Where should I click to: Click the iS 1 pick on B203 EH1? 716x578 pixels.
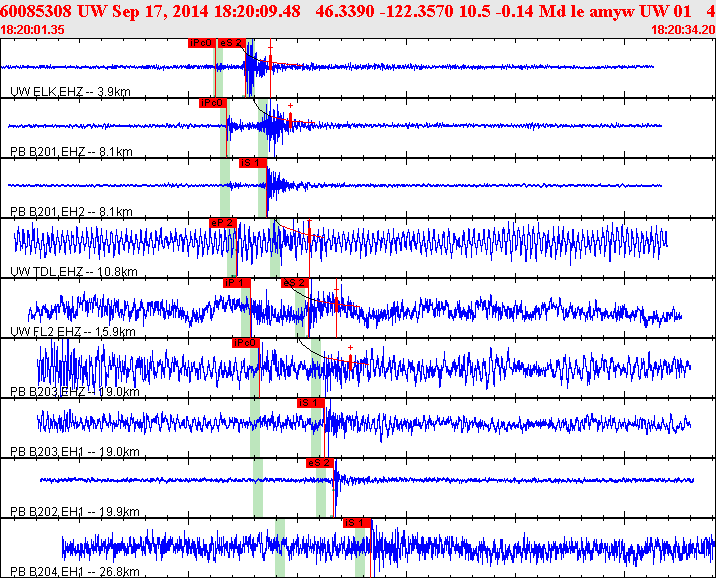click(x=311, y=402)
